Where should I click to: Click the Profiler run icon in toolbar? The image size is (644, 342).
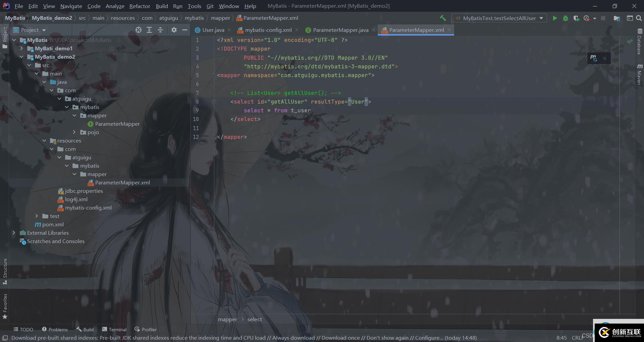[587, 18]
